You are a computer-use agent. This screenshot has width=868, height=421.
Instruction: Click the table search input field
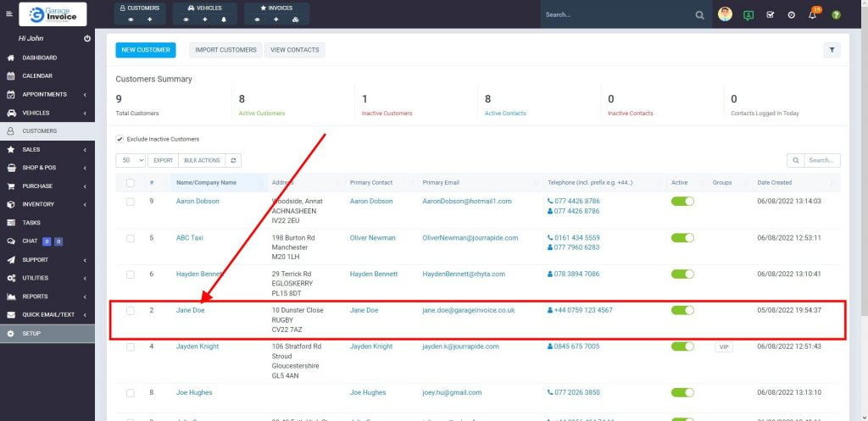tap(822, 160)
